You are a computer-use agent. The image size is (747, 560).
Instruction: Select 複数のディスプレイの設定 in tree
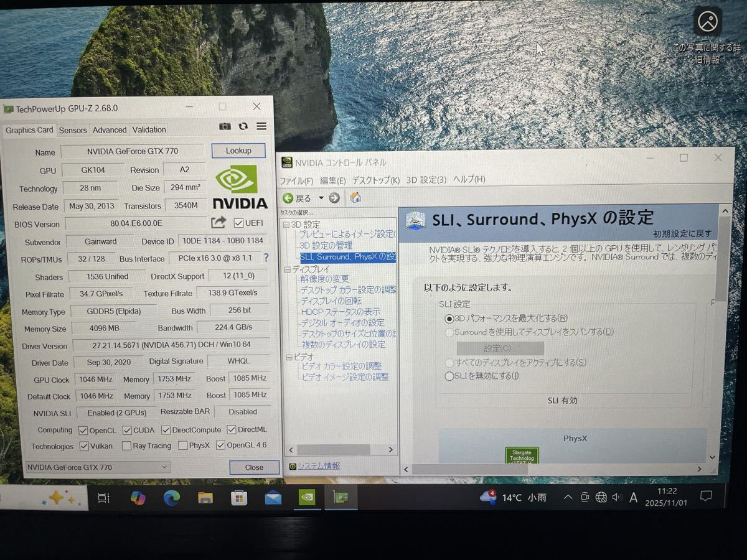pos(344,344)
